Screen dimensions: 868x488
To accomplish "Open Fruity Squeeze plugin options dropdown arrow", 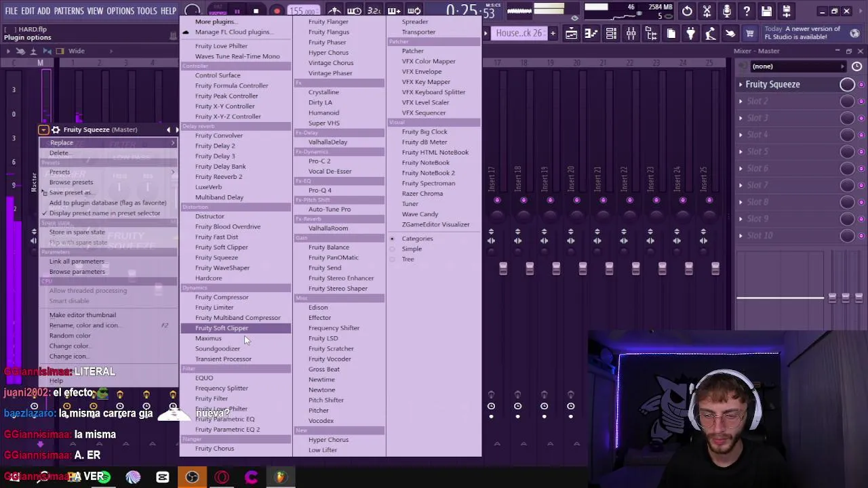I will (x=43, y=129).
